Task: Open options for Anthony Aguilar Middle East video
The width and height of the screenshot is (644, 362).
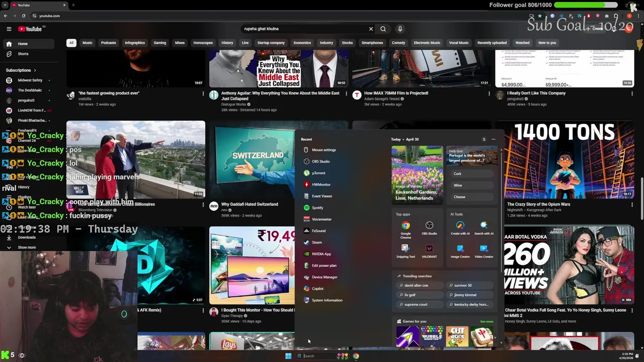Action: [x=346, y=94]
